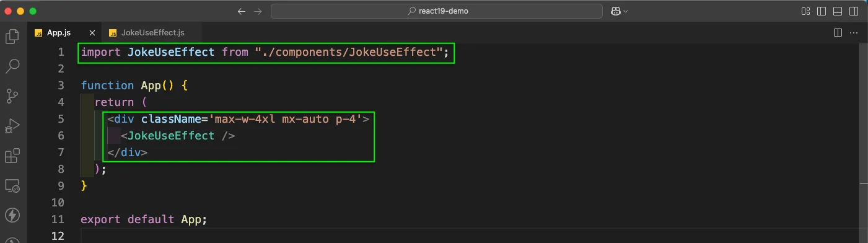Click line number 1 in gutter

coord(61,52)
